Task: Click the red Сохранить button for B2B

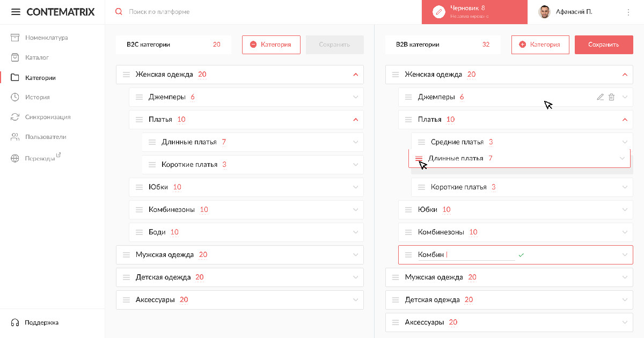Action: click(603, 45)
